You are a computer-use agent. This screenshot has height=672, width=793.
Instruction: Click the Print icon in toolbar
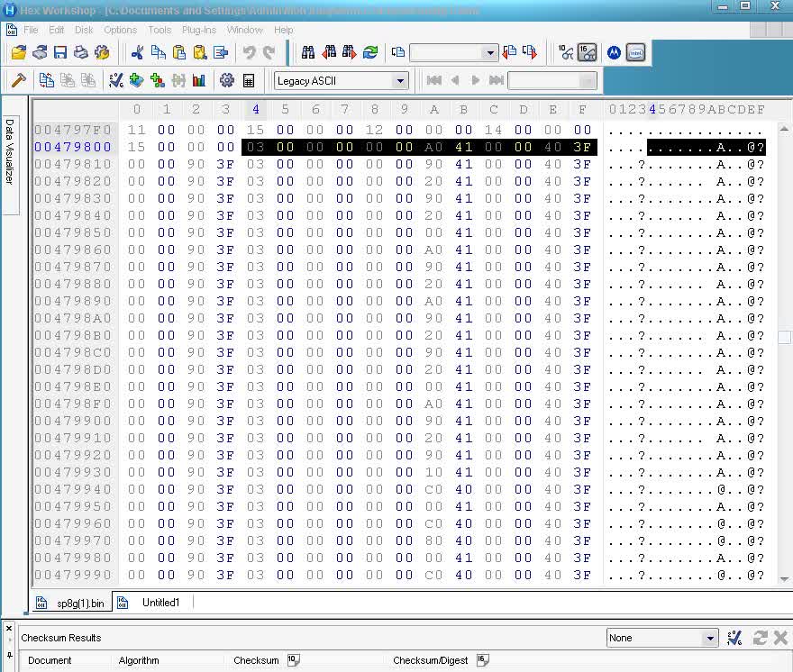click(81, 53)
